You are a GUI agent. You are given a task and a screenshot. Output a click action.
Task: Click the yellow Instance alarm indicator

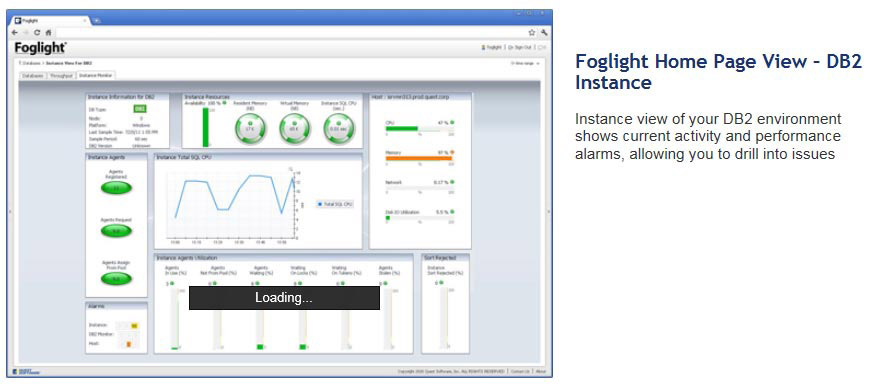[134, 325]
